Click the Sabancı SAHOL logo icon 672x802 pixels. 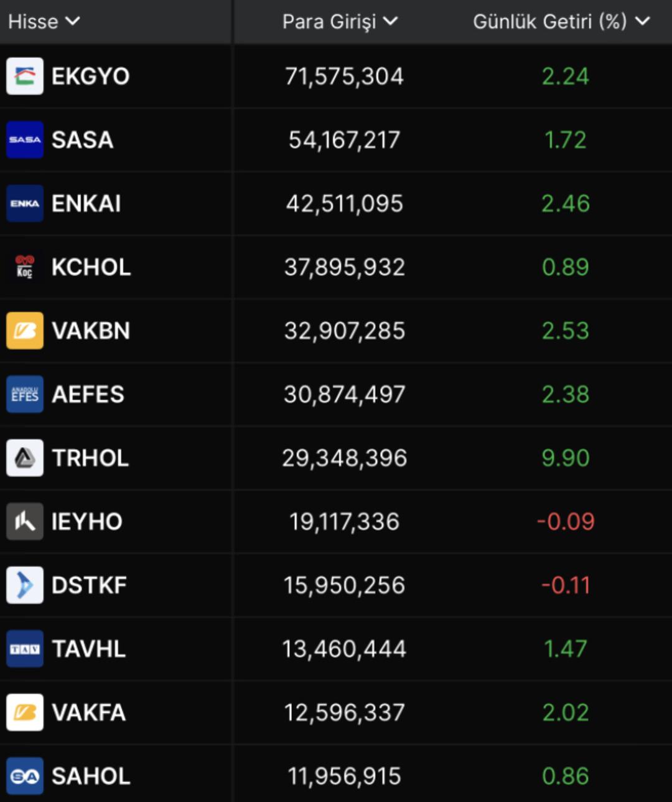click(25, 776)
